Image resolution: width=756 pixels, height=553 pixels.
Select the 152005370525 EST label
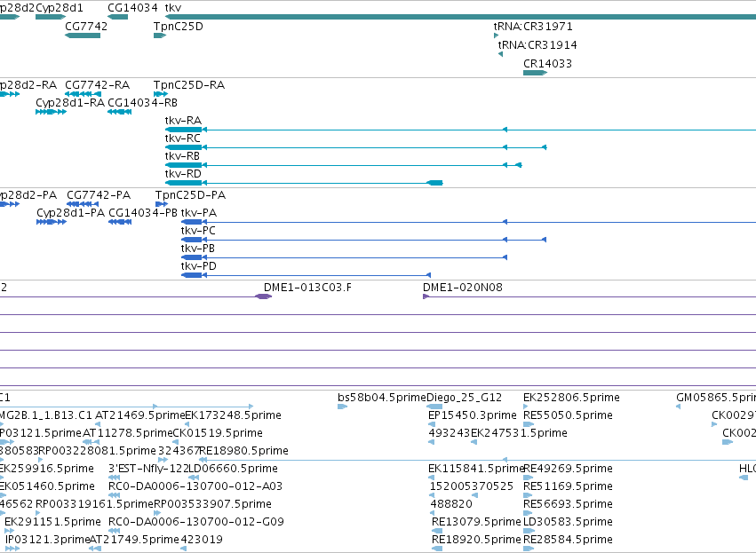click(472, 486)
